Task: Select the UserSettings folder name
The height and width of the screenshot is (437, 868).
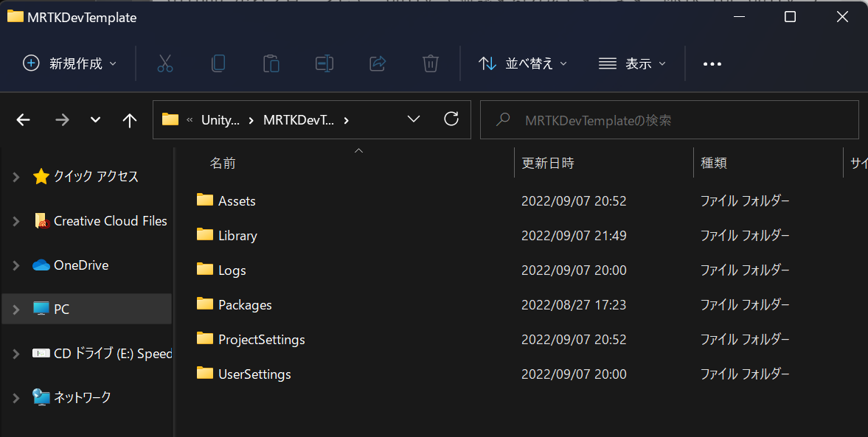Action: tap(254, 374)
